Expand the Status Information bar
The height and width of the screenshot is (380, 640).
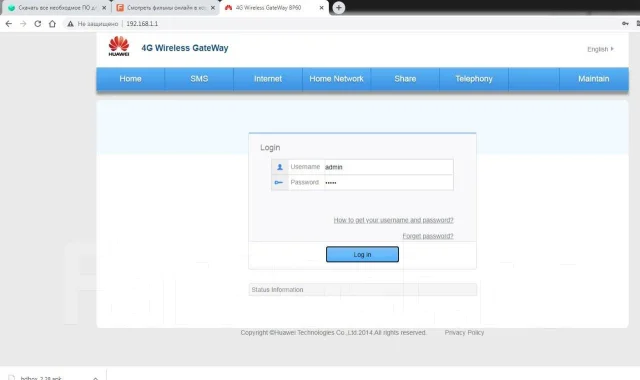362,289
